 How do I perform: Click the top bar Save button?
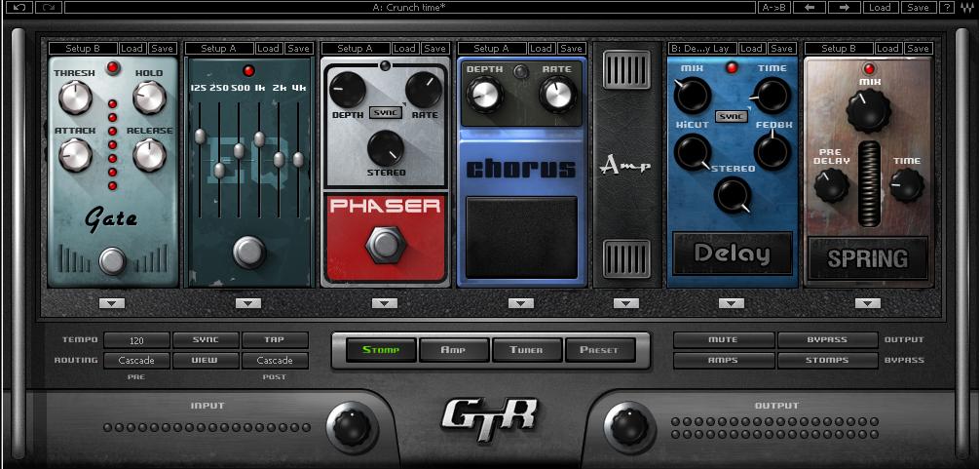(x=918, y=8)
